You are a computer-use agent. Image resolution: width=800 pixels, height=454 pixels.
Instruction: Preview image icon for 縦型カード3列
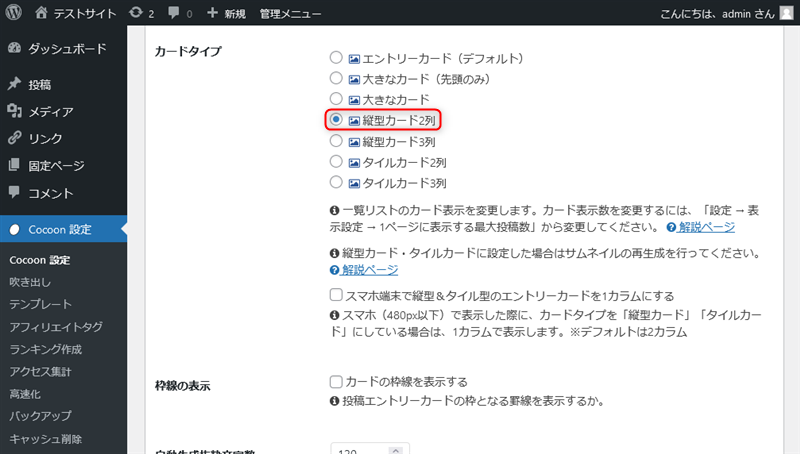pos(354,142)
